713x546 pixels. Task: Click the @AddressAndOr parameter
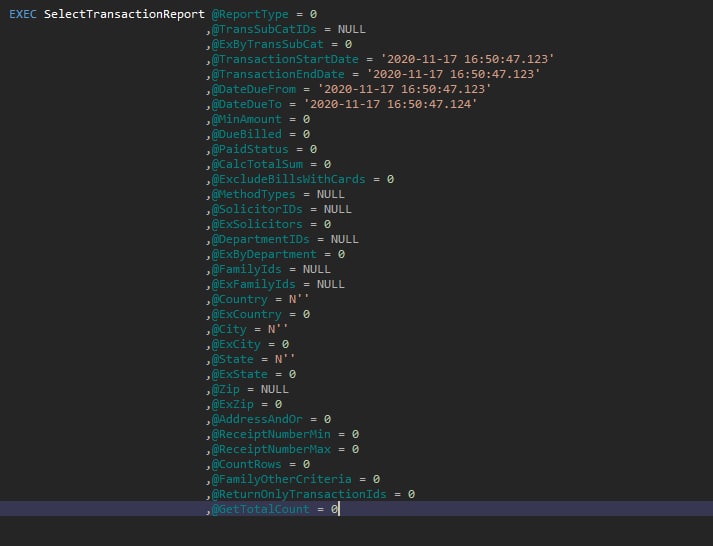click(257, 419)
